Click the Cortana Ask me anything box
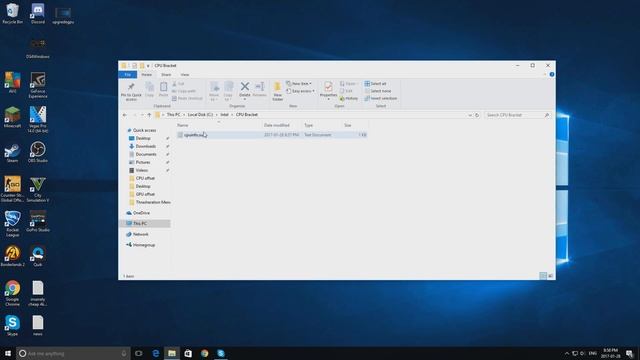The height and width of the screenshot is (360, 640). tap(73, 353)
